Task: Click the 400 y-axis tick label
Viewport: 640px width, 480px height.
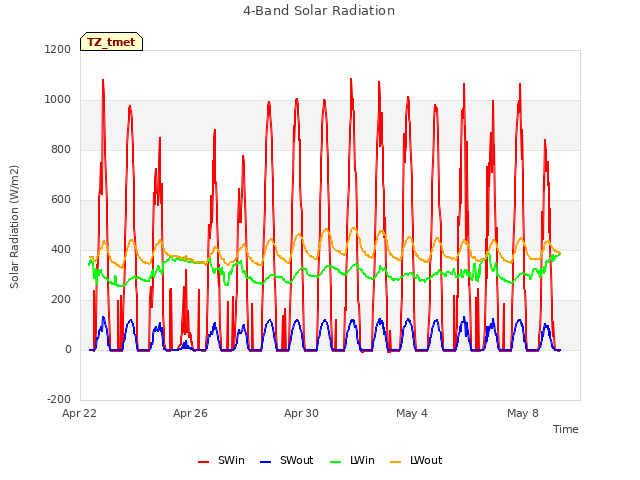Action: tap(61, 249)
